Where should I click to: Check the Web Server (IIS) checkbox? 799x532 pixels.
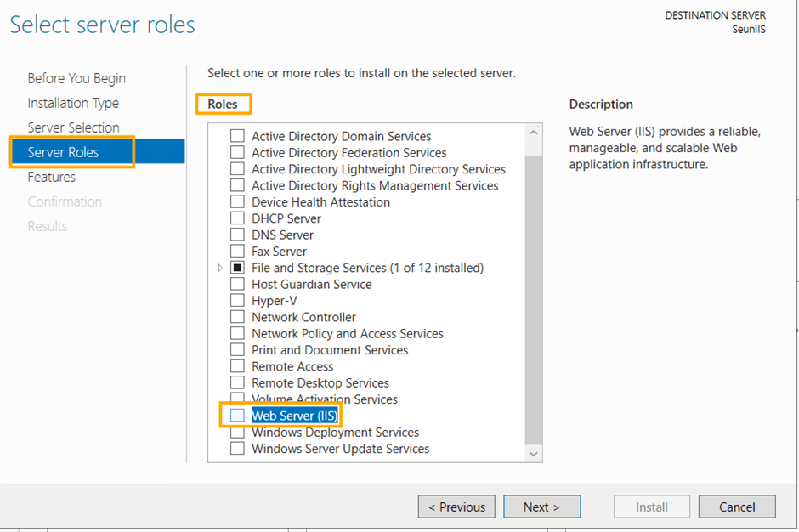click(237, 416)
